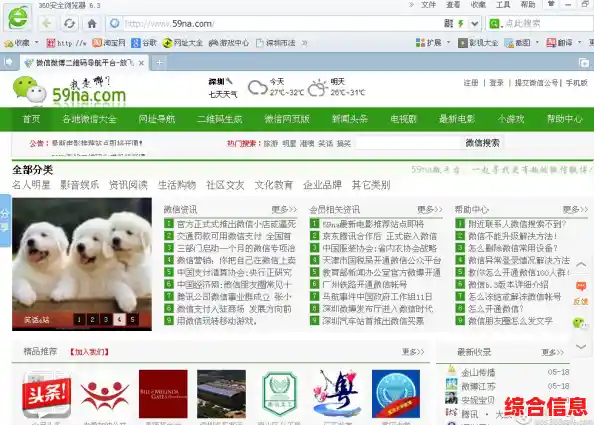Image resolution: width=594 pixels, height=425 pixels.
Task: Click the 登录 login link
Action: (x=496, y=83)
